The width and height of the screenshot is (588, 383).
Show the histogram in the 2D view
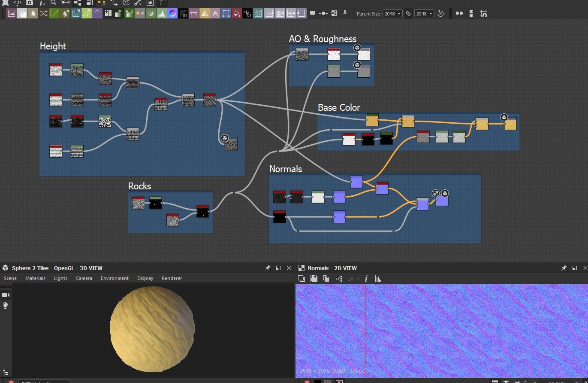(378, 279)
